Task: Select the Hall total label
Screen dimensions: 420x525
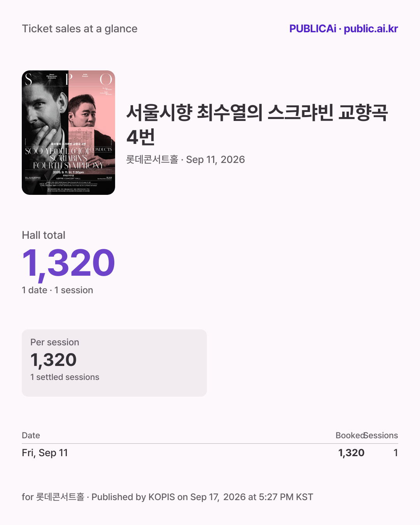Action: click(44, 235)
